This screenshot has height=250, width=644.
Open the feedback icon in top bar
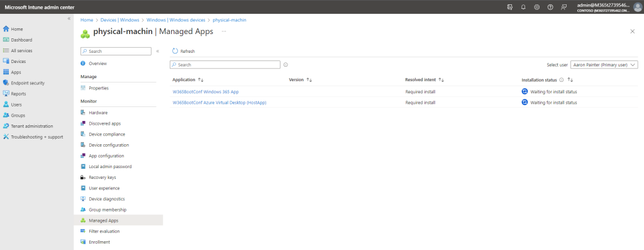coord(564,7)
